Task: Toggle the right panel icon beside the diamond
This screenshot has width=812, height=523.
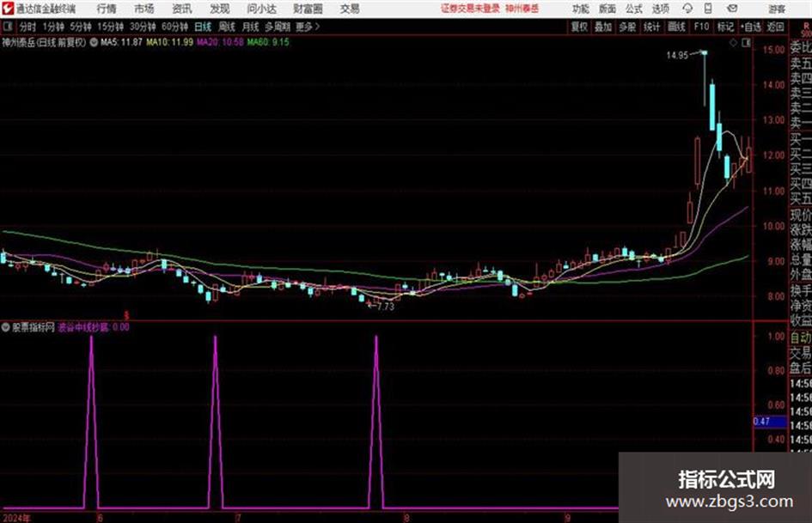Action: [x=746, y=43]
